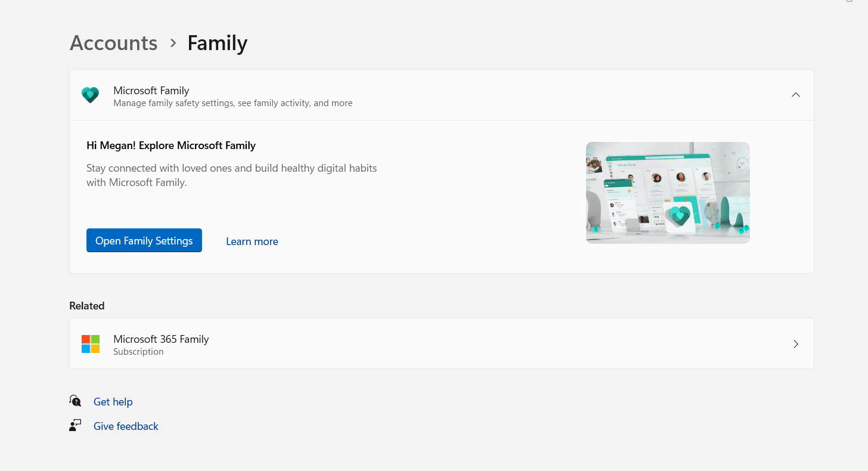
Task: Click the Subscription subtitle text
Action: pyautogui.click(x=138, y=352)
